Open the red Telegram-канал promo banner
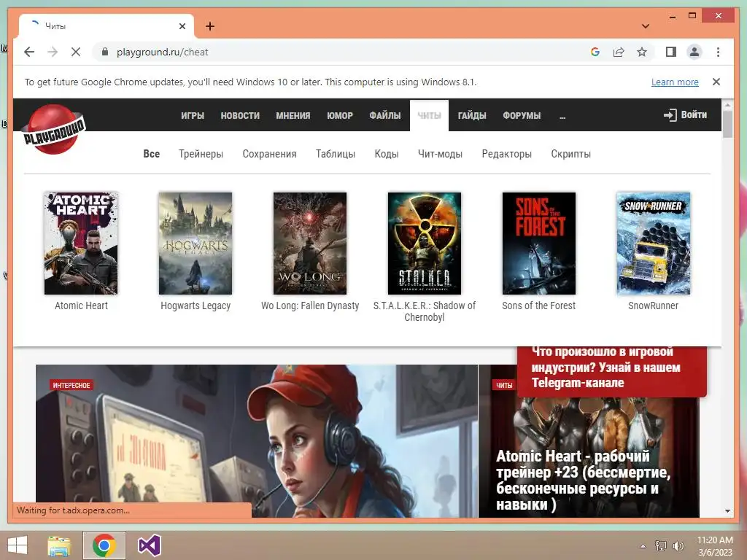Viewport: 747px width, 560px height. (x=612, y=370)
